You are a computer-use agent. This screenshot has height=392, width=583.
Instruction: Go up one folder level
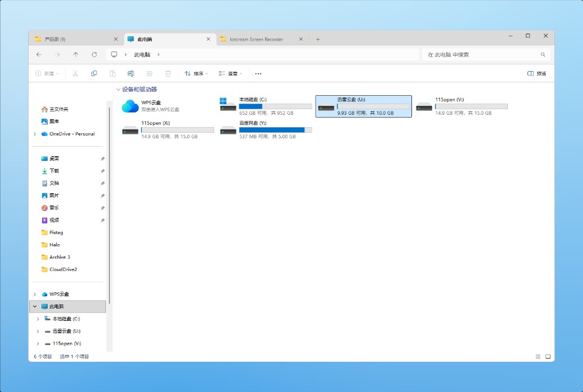coord(76,55)
